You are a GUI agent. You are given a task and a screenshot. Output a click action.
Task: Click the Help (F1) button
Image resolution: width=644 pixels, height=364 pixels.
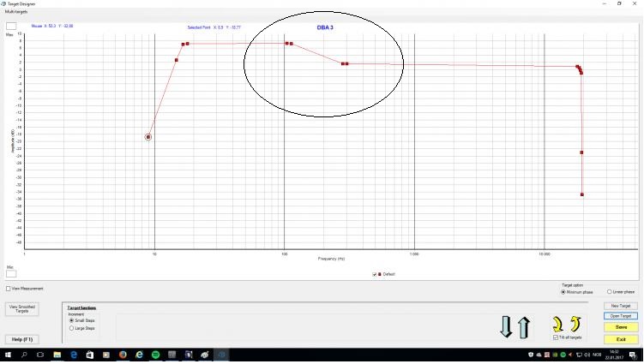tap(22, 339)
